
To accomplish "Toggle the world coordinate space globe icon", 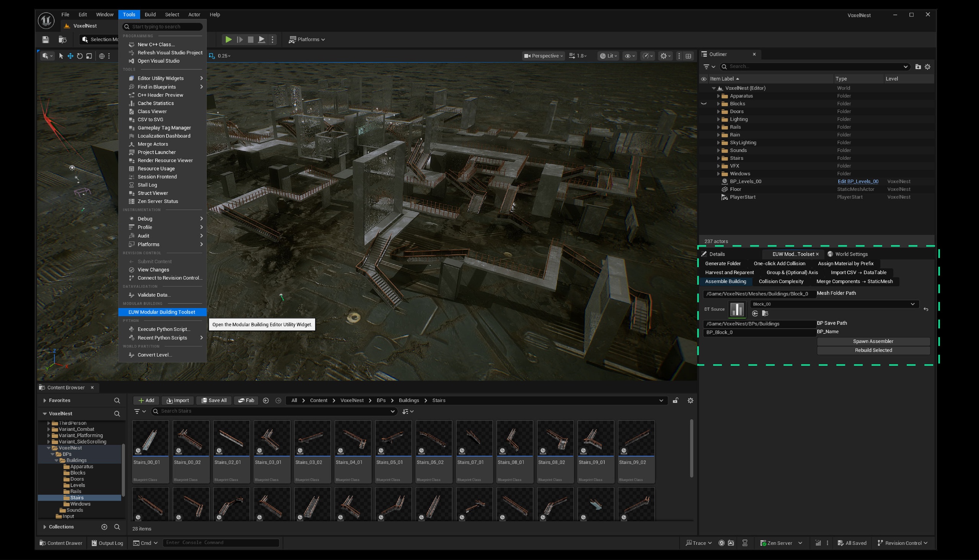I will (102, 56).
